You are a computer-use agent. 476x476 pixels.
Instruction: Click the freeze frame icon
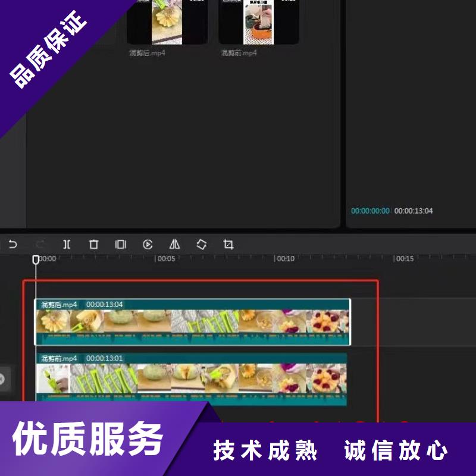(121, 245)
